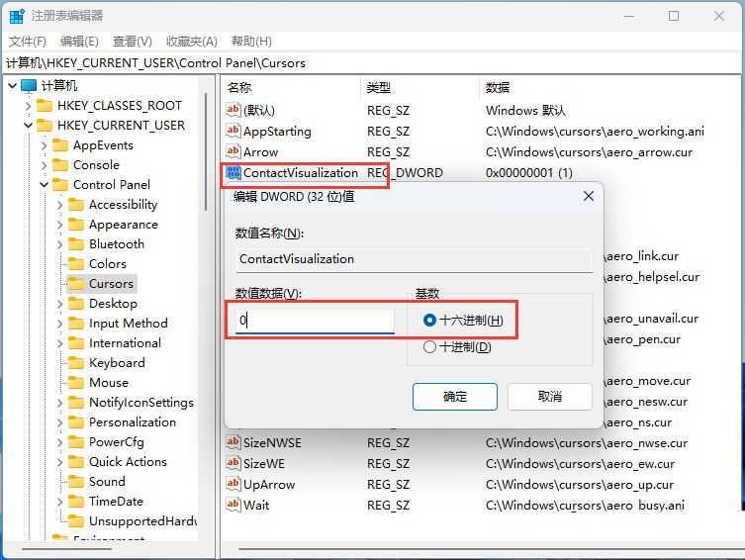745x560 pixels.
Task: Close the 编辑 DWORD dialog with X
Action: (589, 196)
